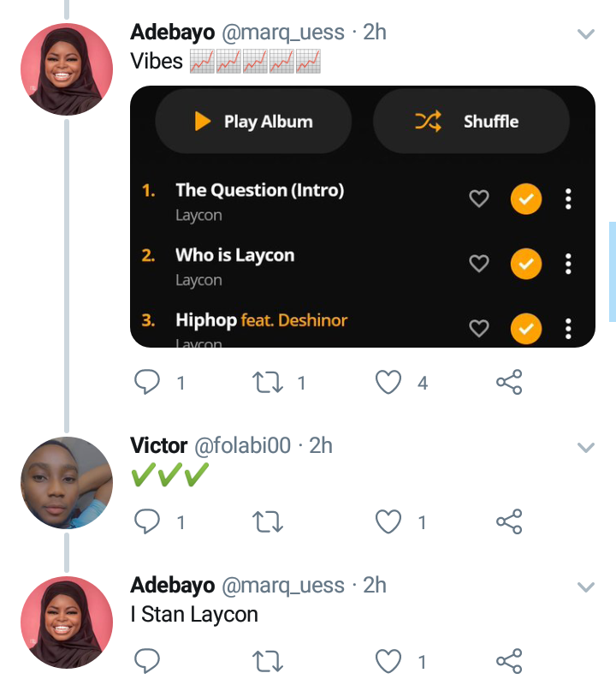Share the Vibes album tweet
The image size is (616, 679).
pyautogui.click(x=509, y=383)
